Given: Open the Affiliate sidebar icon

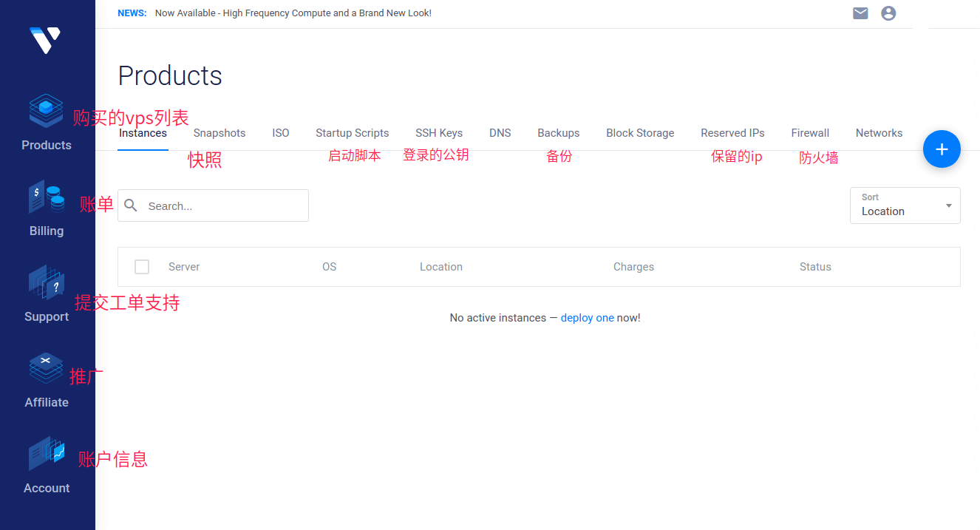Looking at the screenshot, I should [x=46, y=369].
